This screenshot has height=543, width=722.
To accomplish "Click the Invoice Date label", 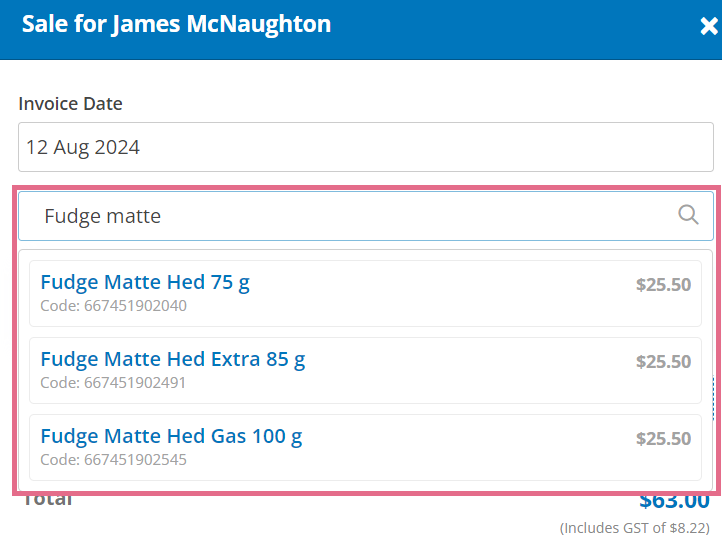I will click(x=70, y=104).
